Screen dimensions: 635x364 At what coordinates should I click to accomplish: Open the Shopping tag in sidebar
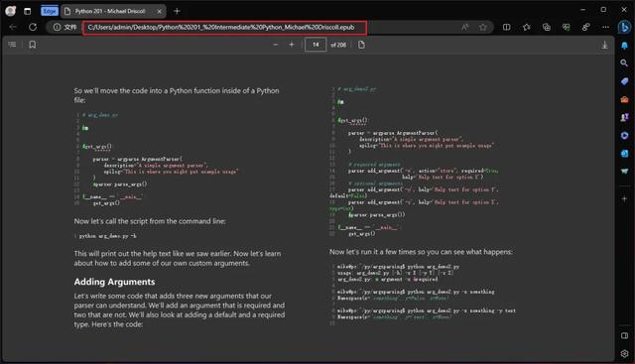624,81
